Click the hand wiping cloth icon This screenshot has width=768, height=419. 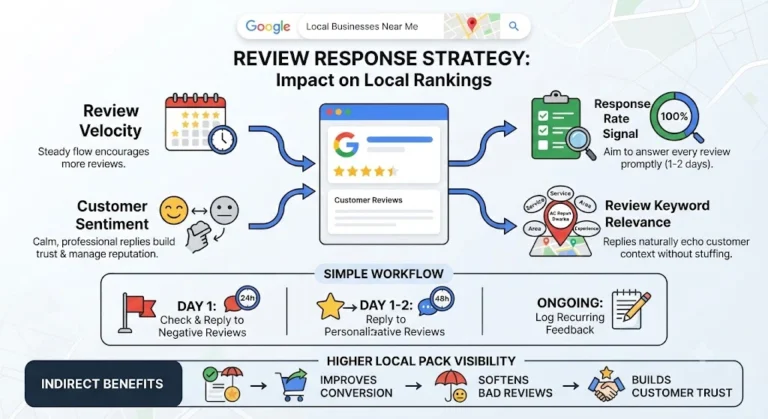coord(198,236)
